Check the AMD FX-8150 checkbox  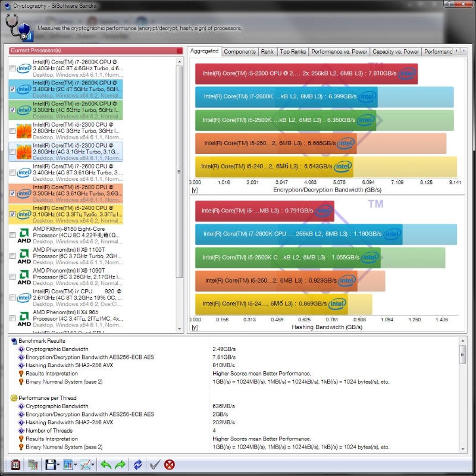click(x=12, y=235)
